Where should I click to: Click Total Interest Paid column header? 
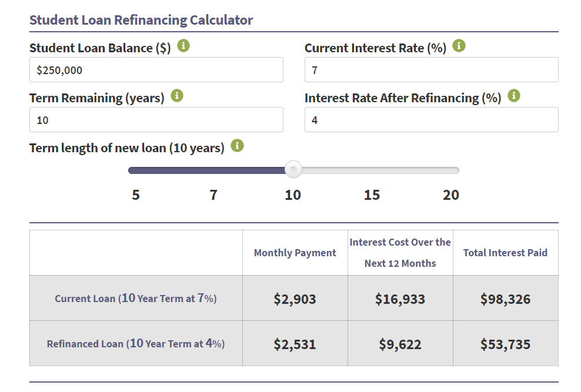(x=505, y=253)
